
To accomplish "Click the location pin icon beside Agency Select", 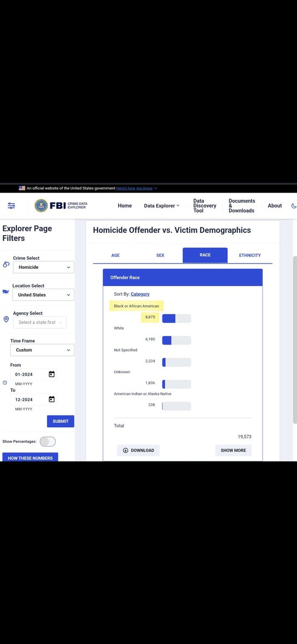I will (x=6, y=319).
